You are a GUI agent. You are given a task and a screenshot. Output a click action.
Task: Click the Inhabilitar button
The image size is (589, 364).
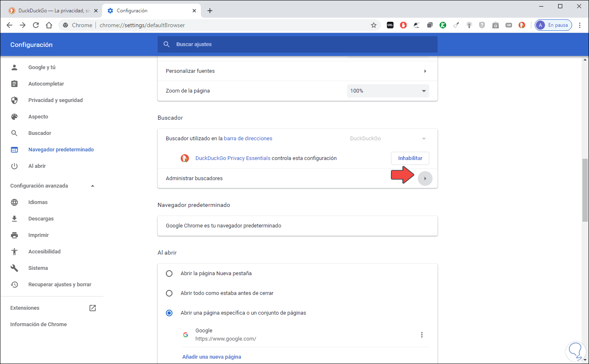[x=410, y=158]
